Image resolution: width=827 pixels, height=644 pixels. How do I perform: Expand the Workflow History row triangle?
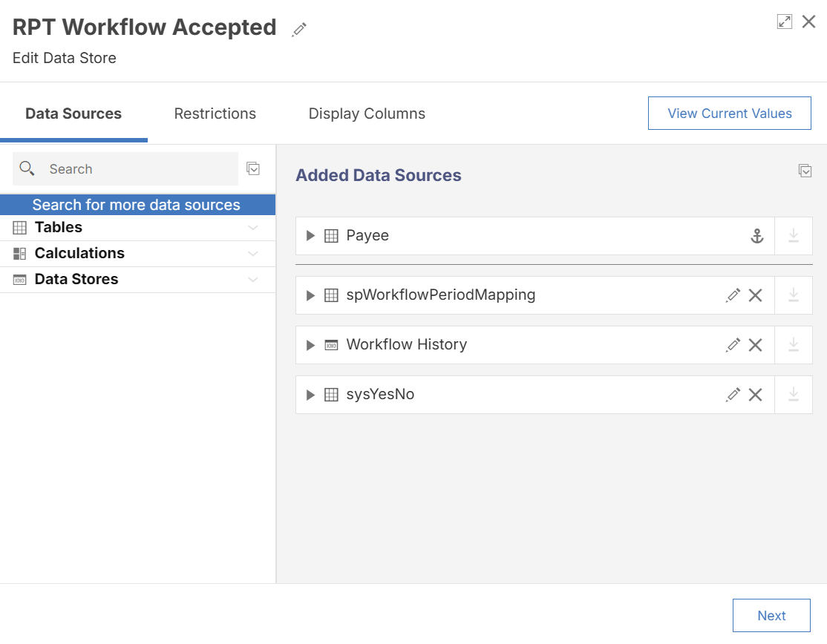(x=310, y=345)
